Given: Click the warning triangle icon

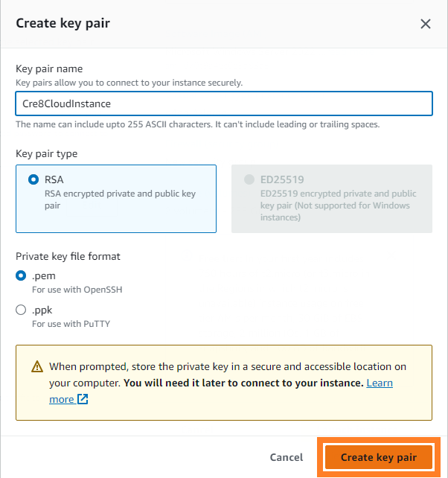Looking at the screenshot, I should tap(37, 367).
